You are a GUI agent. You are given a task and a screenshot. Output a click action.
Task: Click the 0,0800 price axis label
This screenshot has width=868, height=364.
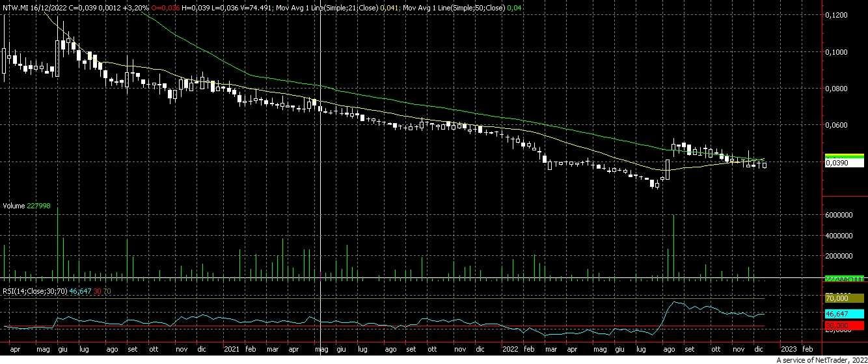tap(837, 88)
